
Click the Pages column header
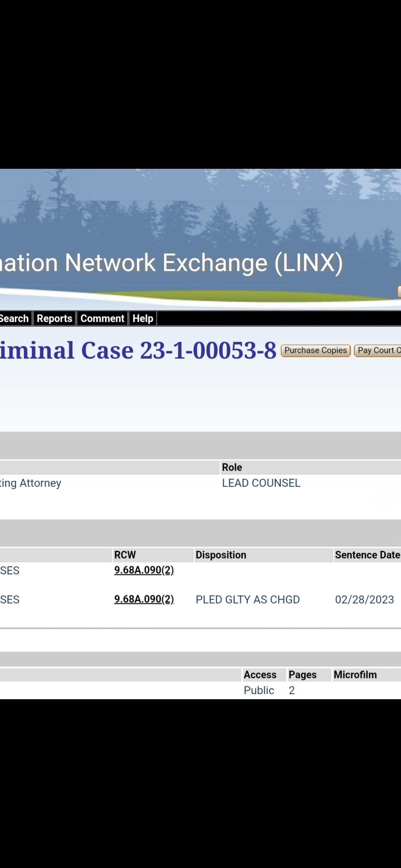coord(303,675)
